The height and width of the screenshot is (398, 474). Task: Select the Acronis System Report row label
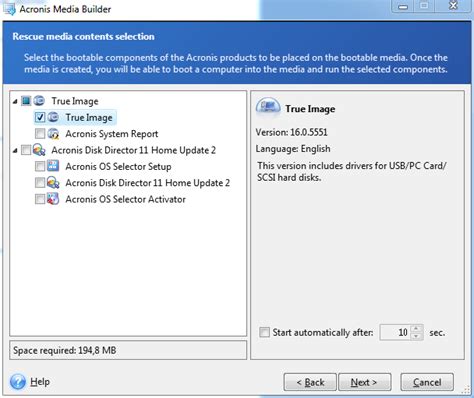[x=112, y=134]
